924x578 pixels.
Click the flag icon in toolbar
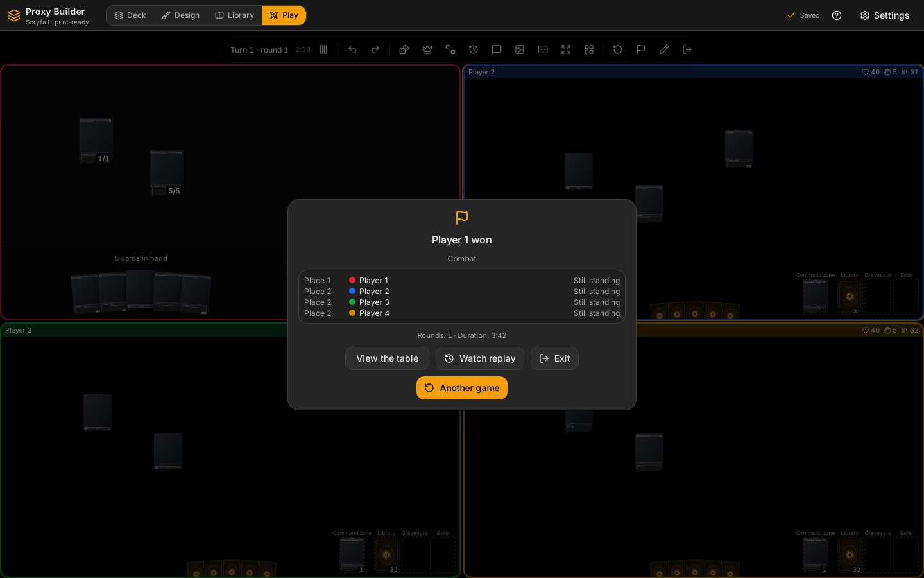(641, 49)
